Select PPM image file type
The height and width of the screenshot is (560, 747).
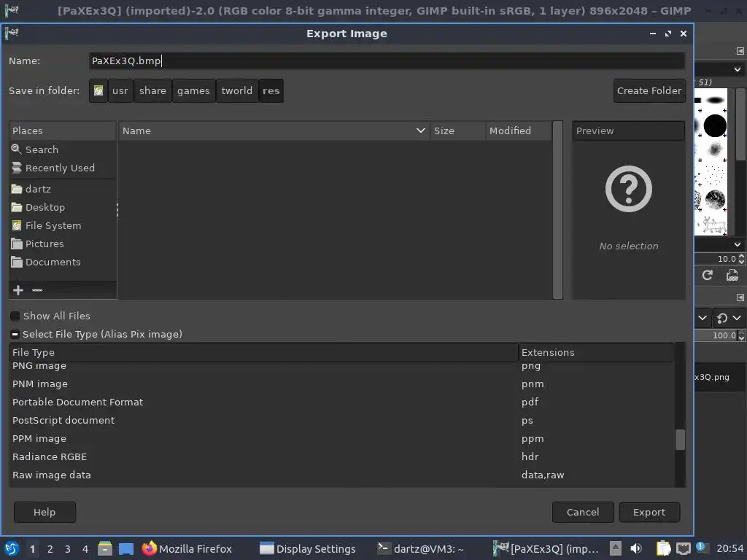pyautogui.click(x=341, y=438)
